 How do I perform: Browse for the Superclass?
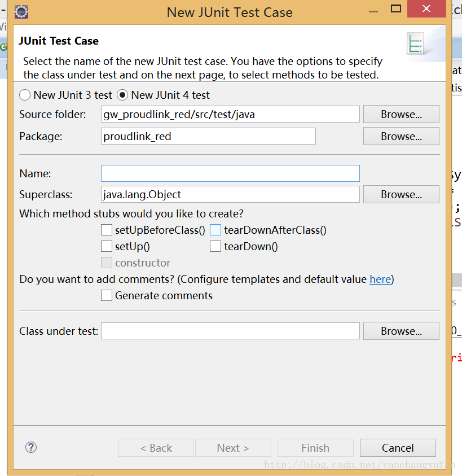coord(401,194)
